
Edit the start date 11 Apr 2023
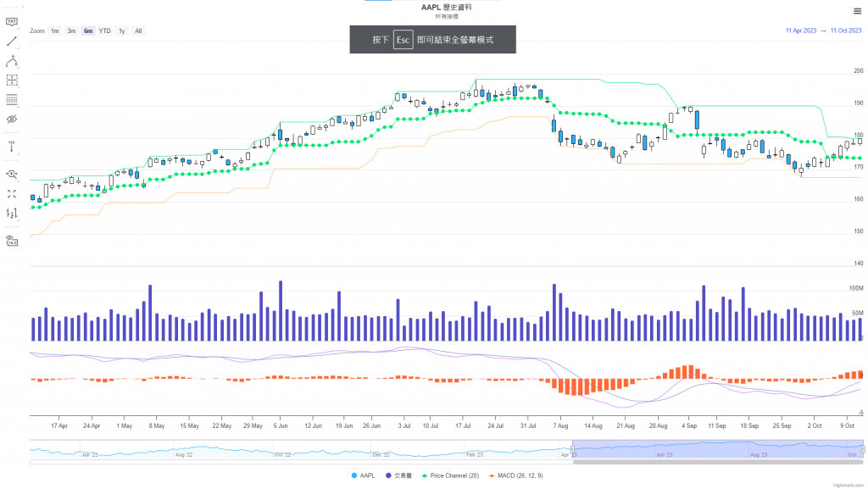[x=800, y=31]
